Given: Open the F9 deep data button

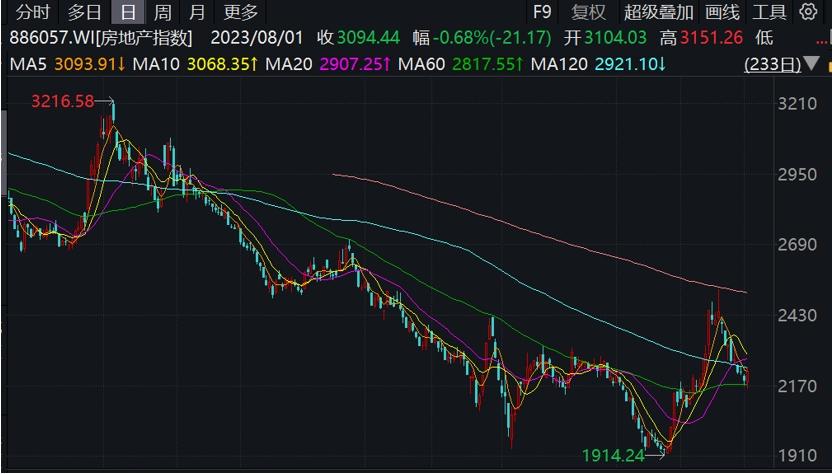Looking at the screenshot, I should tap(542, 12).
